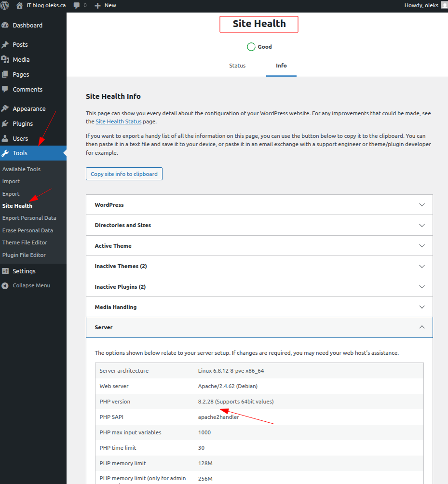The image size is (448, 484).
Task: Open the Import submenu item
Action: 11,181
